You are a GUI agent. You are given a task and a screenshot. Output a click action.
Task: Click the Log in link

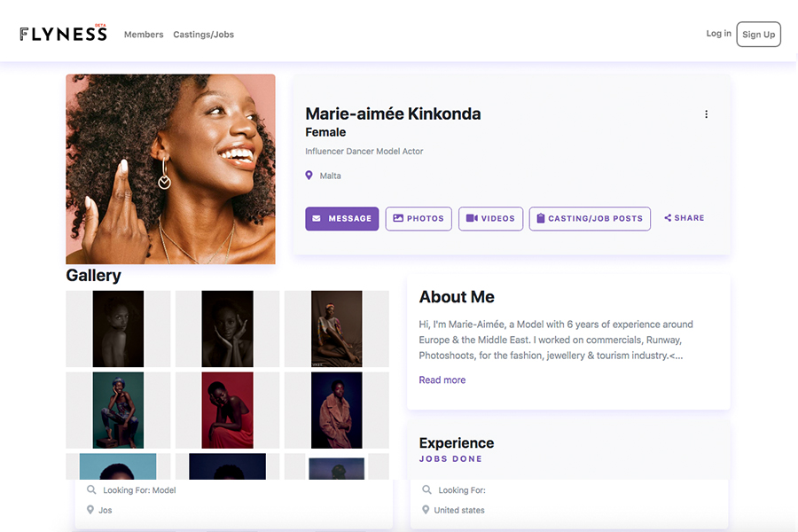coord(718,34)
